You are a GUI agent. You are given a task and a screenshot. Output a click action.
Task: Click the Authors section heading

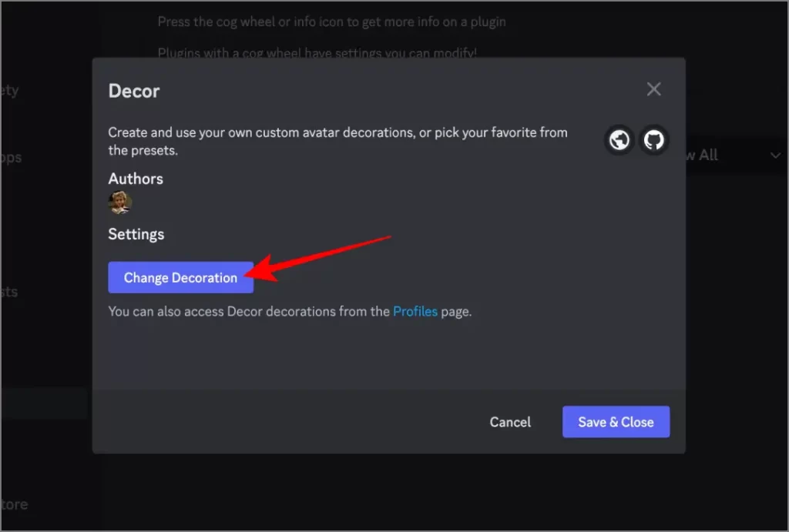pyautogui.click(x=136, y=179)
